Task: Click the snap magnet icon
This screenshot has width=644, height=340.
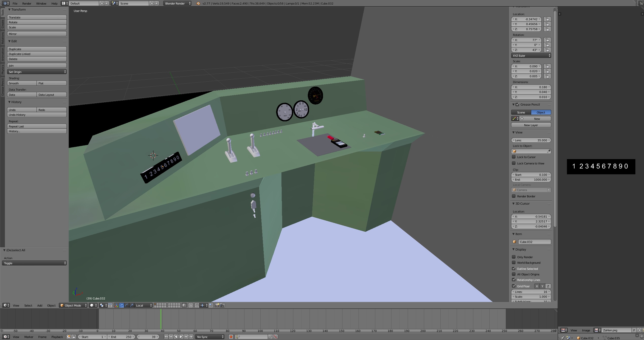Action: point(197,305)
